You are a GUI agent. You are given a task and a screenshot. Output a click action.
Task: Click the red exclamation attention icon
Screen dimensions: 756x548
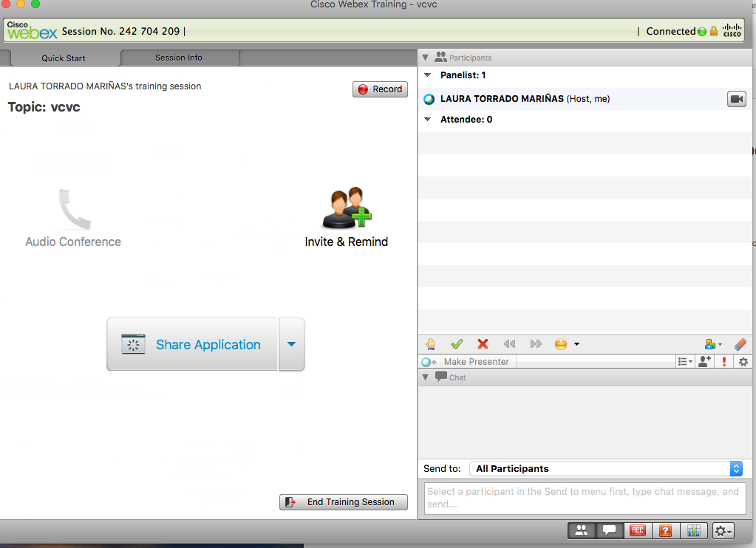coord(724,362)
